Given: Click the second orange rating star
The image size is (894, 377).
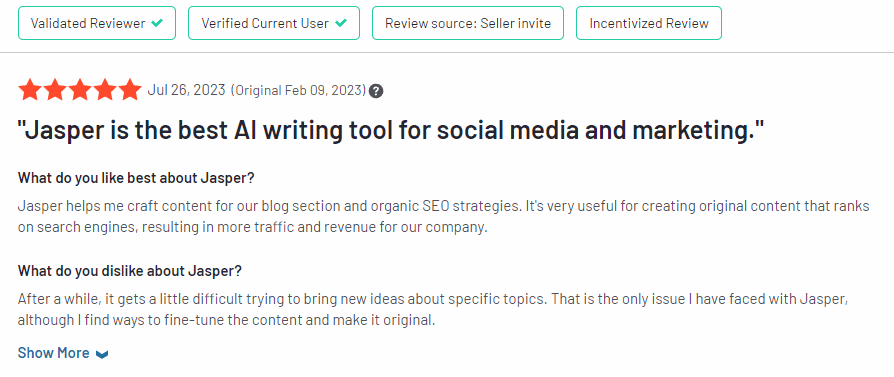Looking at the screenshot, I should [x=55, y=90].
